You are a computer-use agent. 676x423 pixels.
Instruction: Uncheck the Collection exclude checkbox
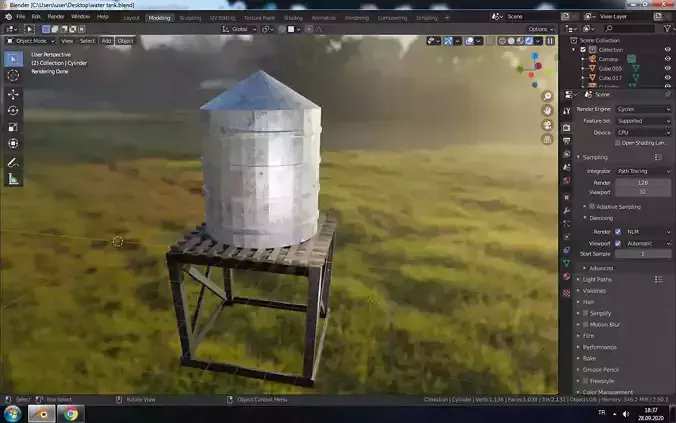583,50
